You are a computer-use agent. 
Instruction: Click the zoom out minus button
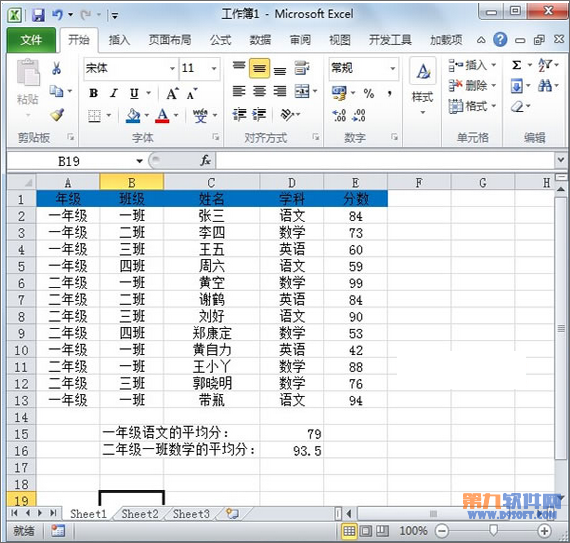point(442,531)
